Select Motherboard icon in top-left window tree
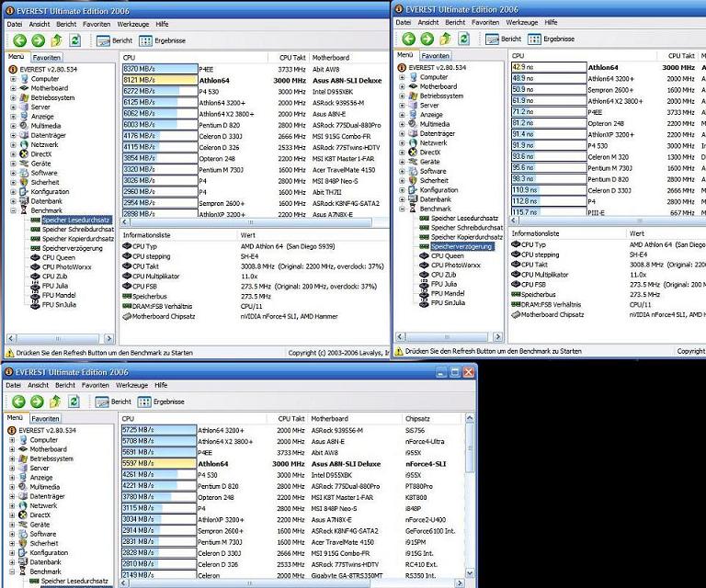706x588 pixels. [24, 88]
